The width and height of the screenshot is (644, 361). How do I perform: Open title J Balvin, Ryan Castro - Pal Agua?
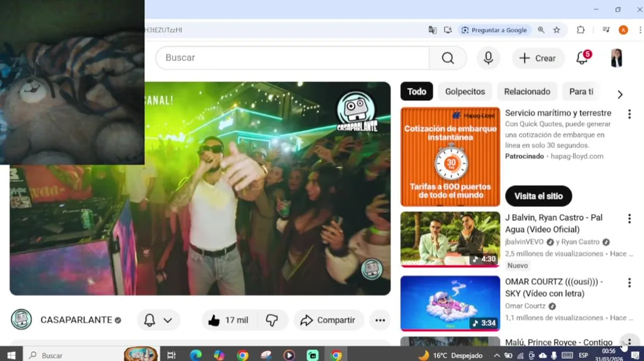click(554, 224)
